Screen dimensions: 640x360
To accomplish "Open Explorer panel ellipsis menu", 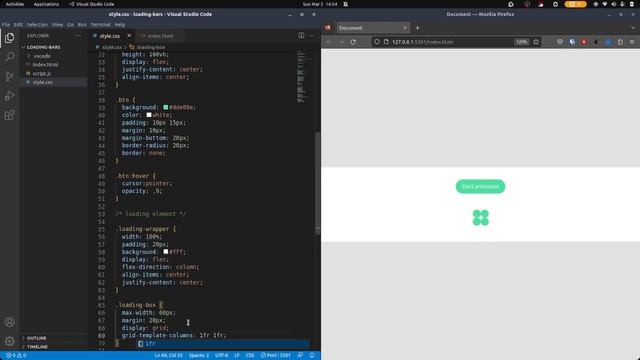I will pos(78,36).
